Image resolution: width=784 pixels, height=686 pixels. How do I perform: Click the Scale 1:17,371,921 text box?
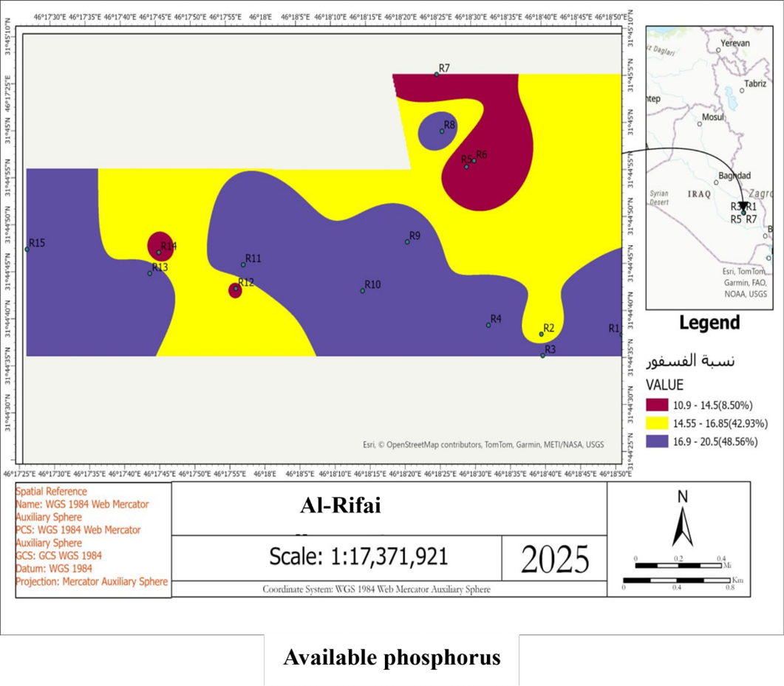click(x=358, y=556)
